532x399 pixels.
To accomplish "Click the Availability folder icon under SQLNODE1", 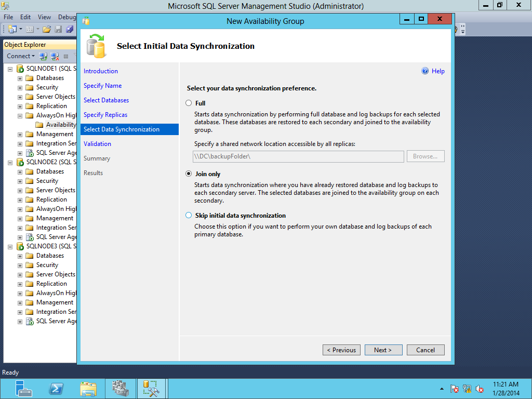I will tap(39, 125).
